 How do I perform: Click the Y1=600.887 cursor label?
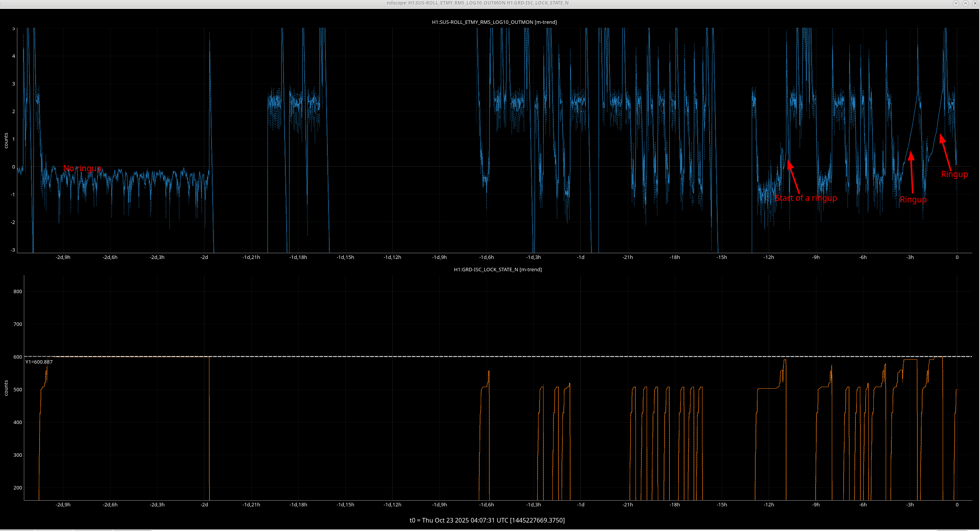pyautogui.click(x=39, y=362)
